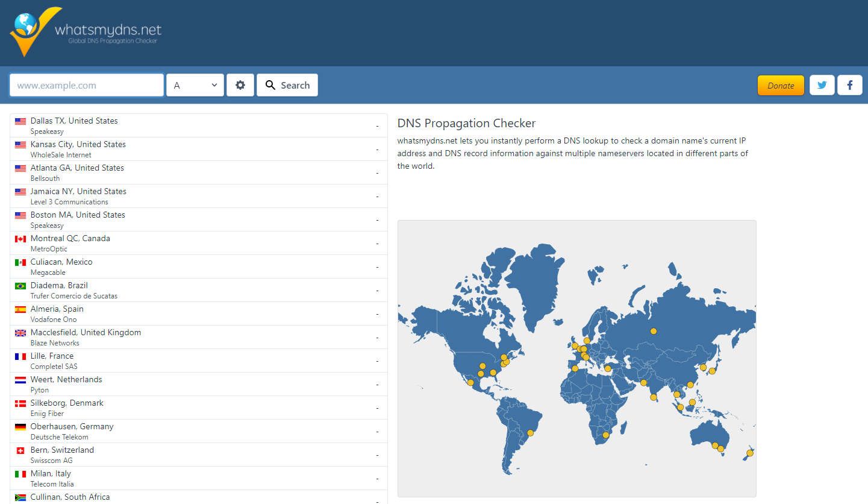The image size is (868, 504).
Task: Focus the www.example.com domain input
Action: (87, 85)
